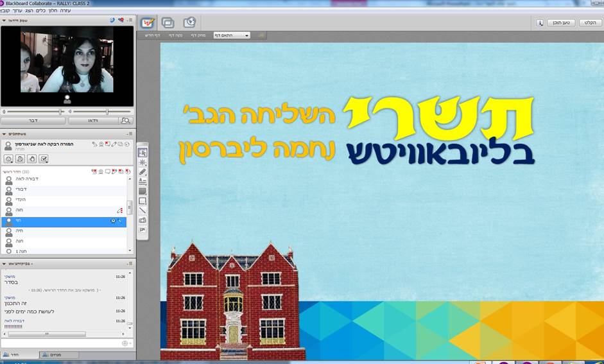Select the whiteboard Pencil tool
The image size is (604, 364).
point(142,172)
